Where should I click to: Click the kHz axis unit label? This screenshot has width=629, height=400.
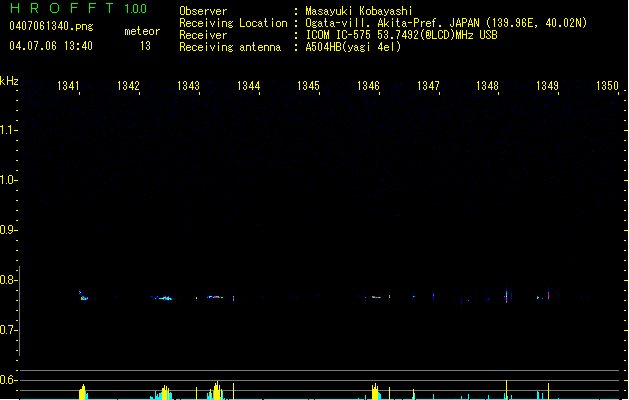pos(9,81)
